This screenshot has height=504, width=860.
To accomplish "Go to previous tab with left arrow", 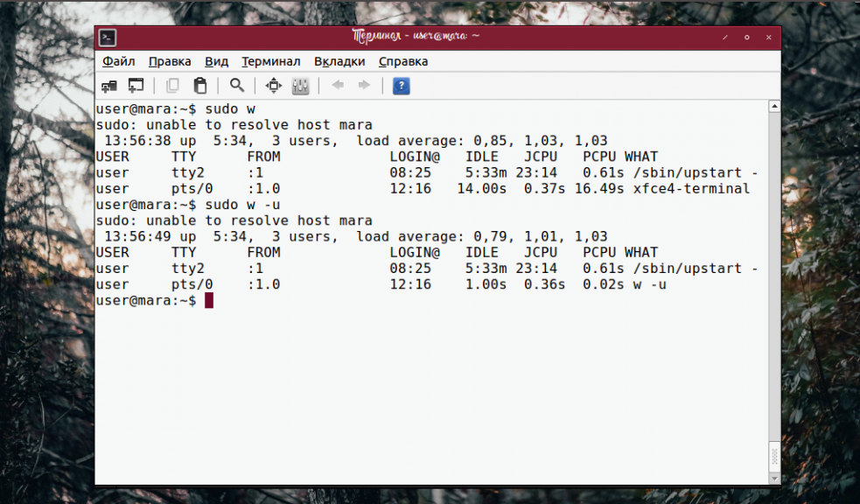I will point(337,86).
